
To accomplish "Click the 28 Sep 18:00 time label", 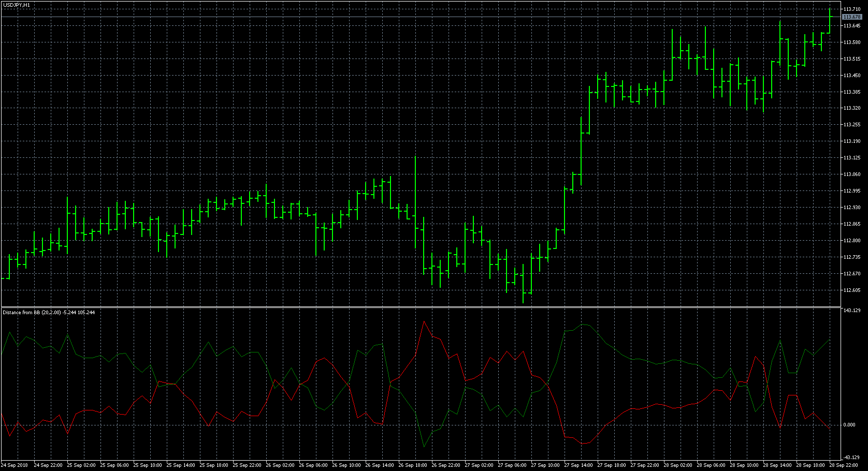I will point(811,465).
